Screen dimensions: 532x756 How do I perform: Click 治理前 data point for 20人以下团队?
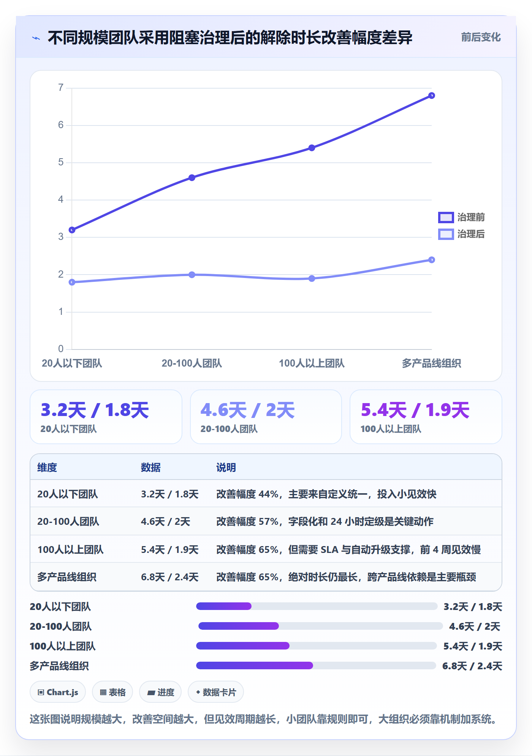tap(72, 230)
